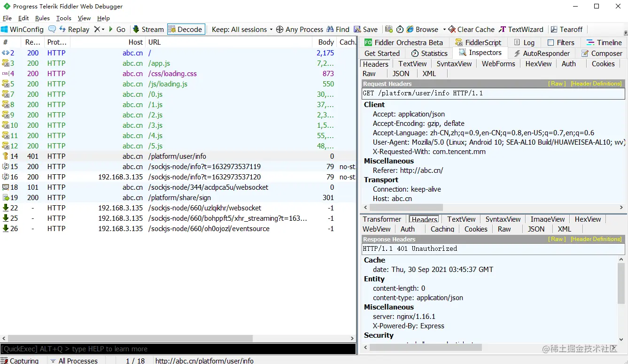Select the request Cookies tab

603,64
